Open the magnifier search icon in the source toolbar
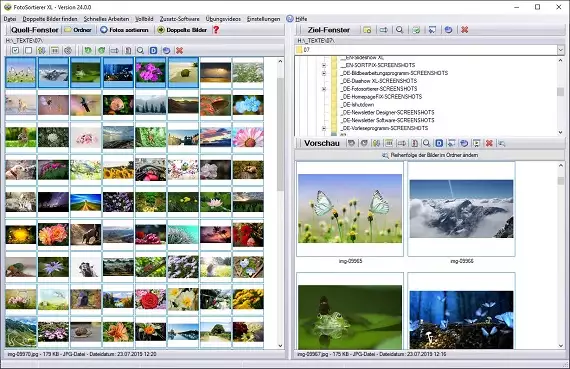 click(140, 51)
